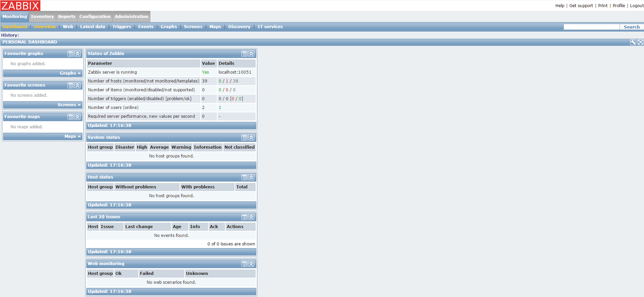The image size is (644, 297).
Task: Open Favourite graphs widget menu icon
Action: 71,54
